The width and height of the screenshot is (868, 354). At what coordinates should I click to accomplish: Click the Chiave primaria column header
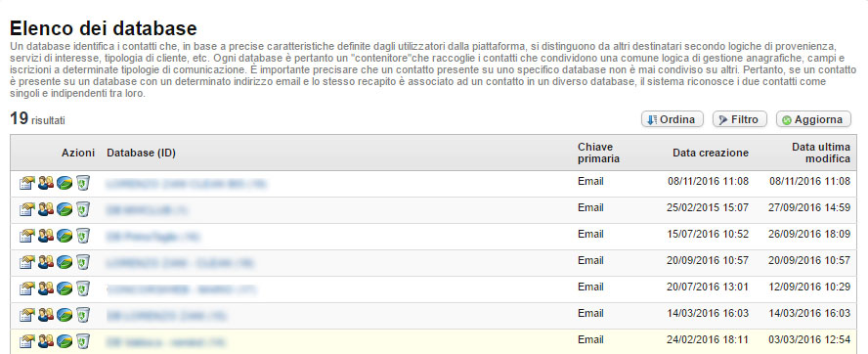[598, 153]
